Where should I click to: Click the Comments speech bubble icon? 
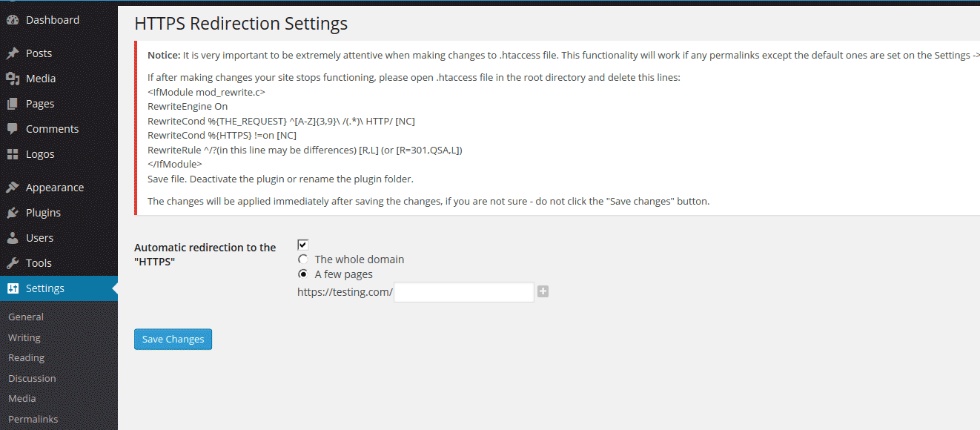coord(13,129)
